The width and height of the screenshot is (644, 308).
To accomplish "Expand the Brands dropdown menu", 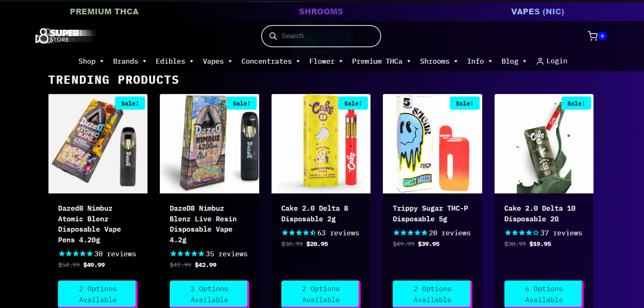I will (130, 61).
